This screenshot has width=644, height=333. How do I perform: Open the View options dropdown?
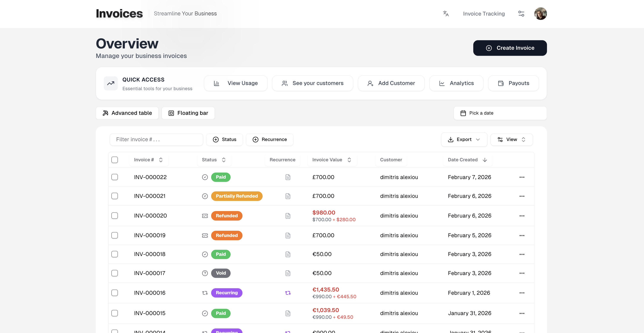click(x=512, y=139)
